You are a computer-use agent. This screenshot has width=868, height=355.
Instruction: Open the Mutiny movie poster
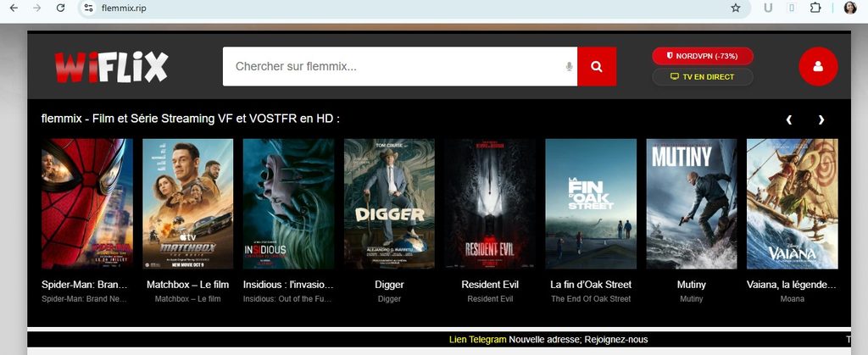coord(692,203)
